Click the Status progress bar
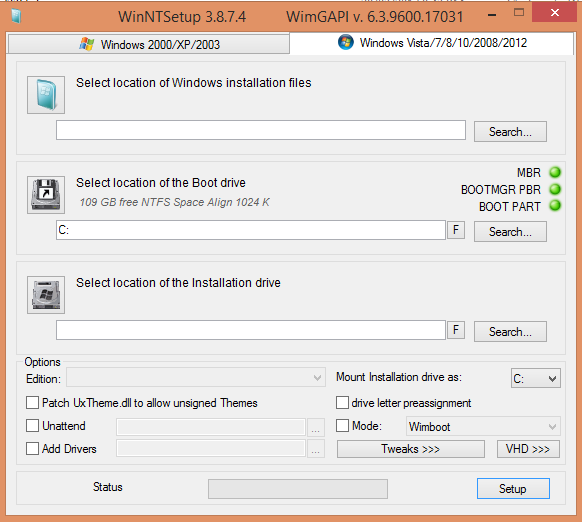 (x=298, y=489)
